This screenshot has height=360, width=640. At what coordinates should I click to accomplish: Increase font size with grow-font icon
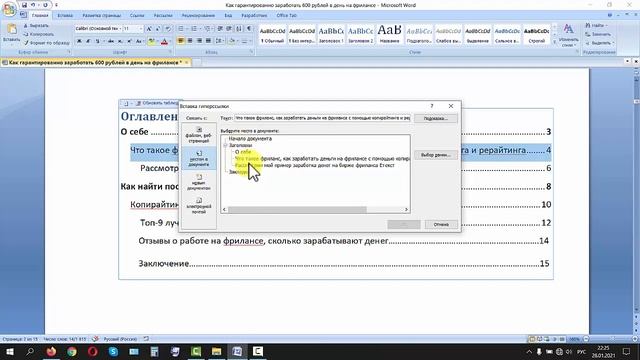click(149, 29)
